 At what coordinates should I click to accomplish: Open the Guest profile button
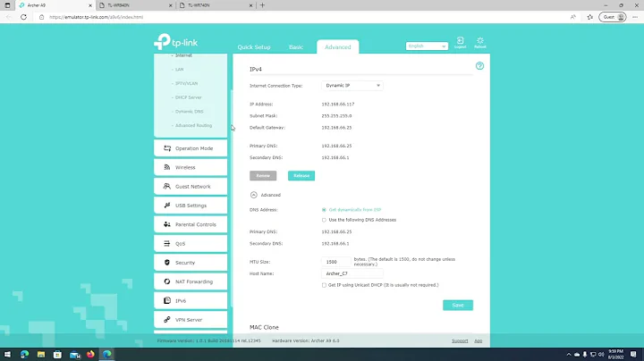tap(613, 17)
